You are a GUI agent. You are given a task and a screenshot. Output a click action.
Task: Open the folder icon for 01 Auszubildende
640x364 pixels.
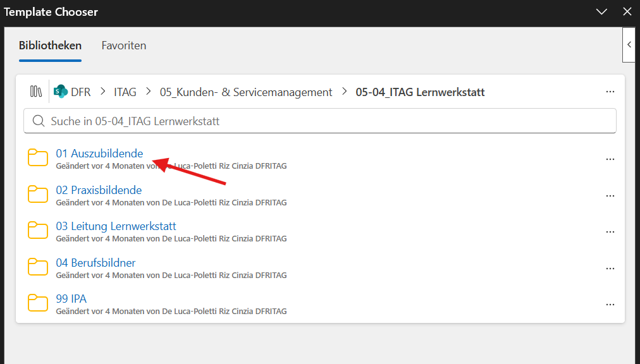[38, 158]
